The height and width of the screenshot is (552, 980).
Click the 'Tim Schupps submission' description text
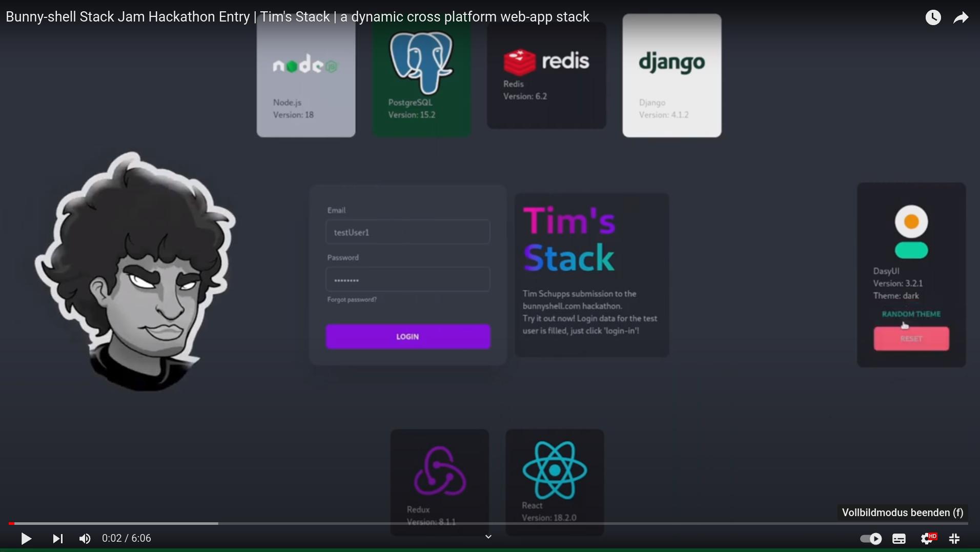click(590, 312)
